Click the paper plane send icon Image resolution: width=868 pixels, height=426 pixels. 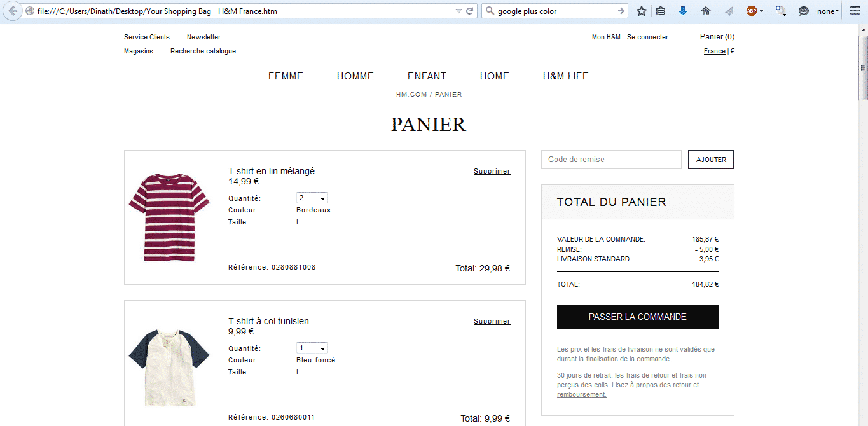point(729,11)
